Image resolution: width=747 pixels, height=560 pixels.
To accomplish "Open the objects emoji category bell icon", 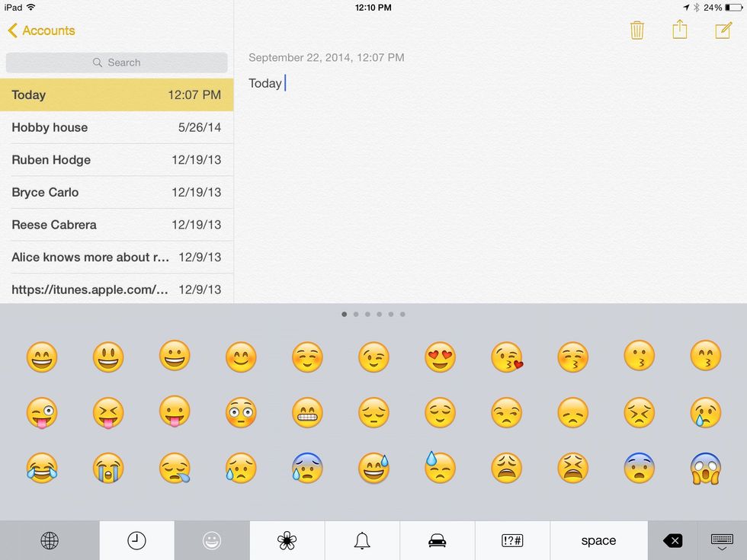I will (x=361, y=540).
